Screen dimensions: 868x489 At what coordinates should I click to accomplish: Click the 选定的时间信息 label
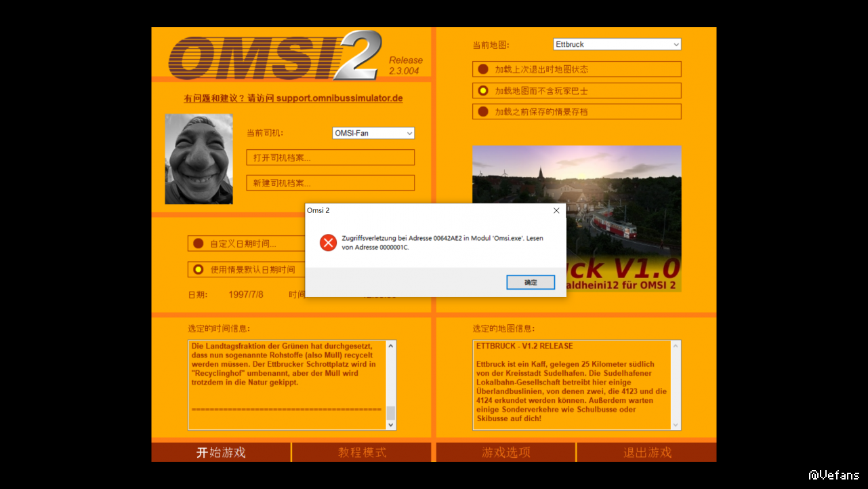tap(219, 329)
